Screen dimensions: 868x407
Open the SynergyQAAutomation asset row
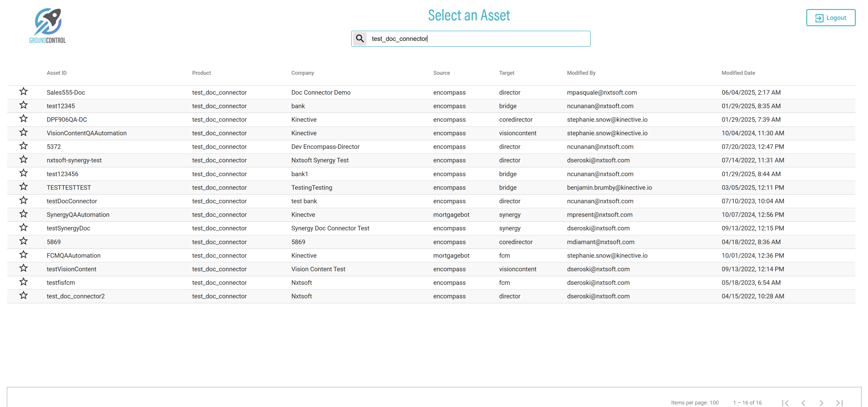[x=78, y=215]
